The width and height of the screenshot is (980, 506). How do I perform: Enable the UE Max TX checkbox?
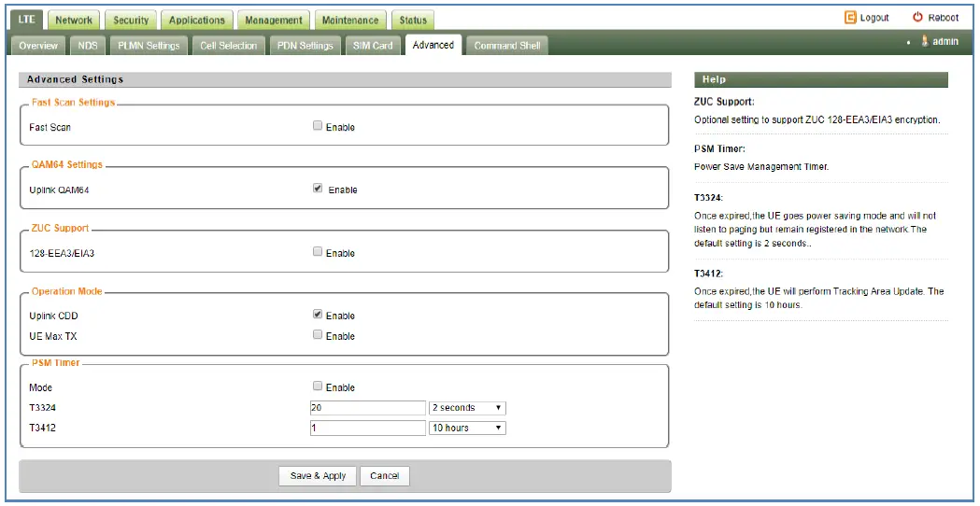coord(318,335)
